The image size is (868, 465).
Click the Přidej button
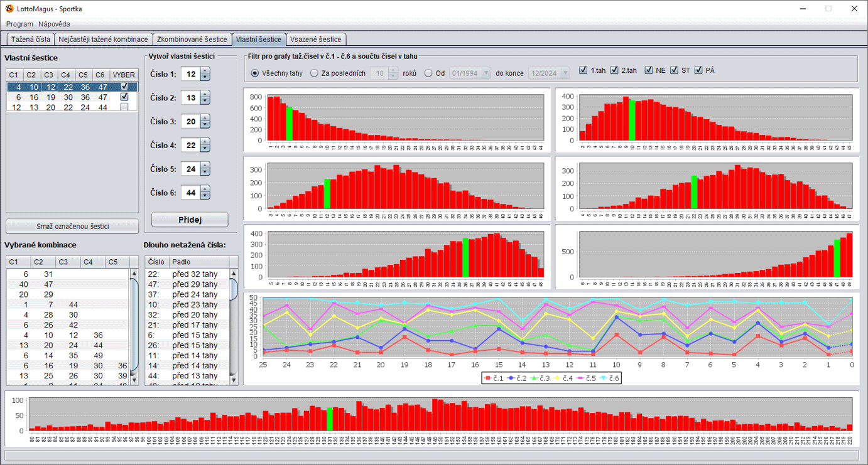190,220
